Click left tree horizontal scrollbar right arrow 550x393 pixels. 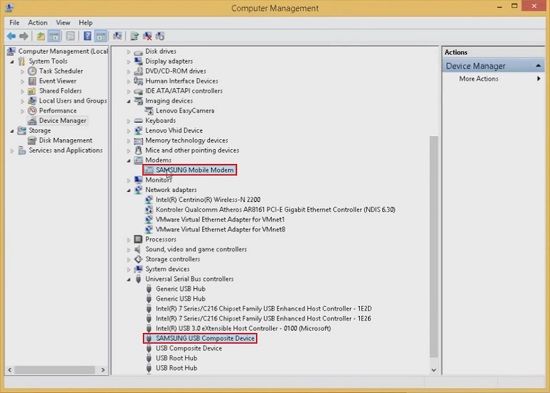tap(103, 370)
